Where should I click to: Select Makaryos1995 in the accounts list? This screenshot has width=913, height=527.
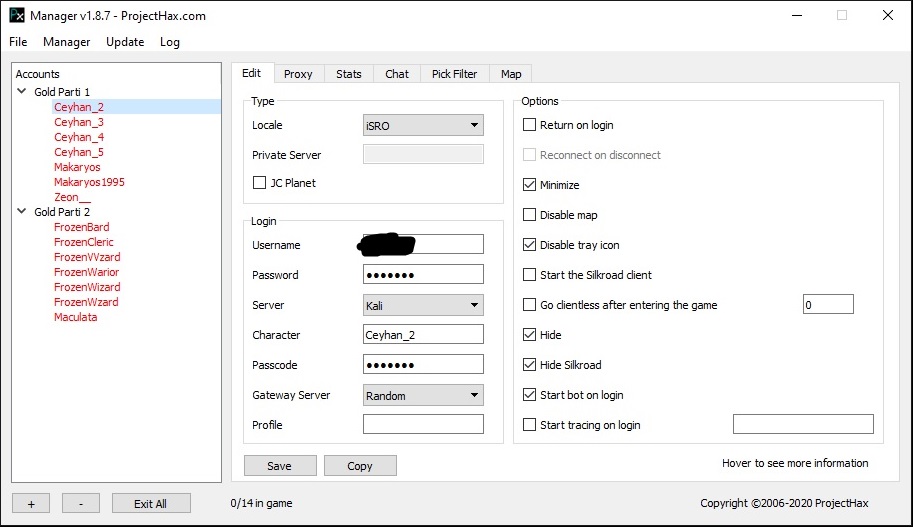pos(89,182)
